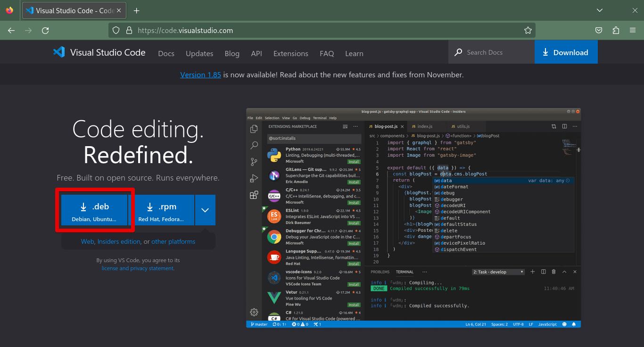This screenshot has width=644, height=347.
Task: Click Docs in the site navigation
Action: (166, 53)
